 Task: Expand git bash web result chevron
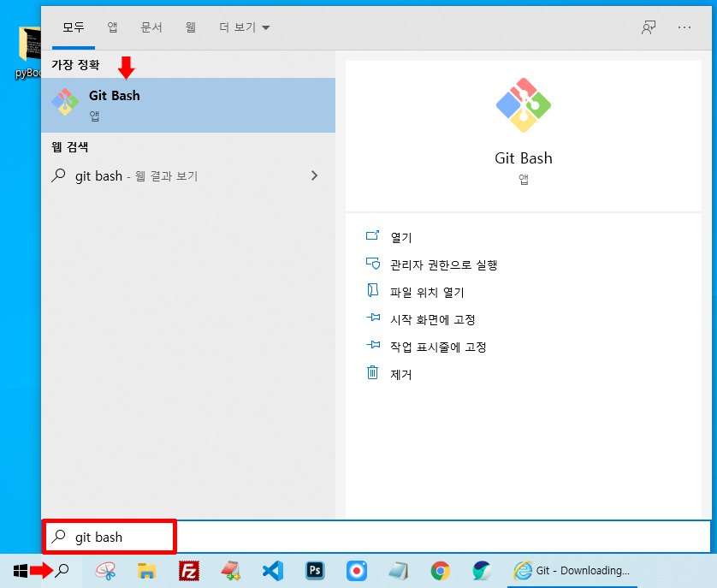pos(314,175)
